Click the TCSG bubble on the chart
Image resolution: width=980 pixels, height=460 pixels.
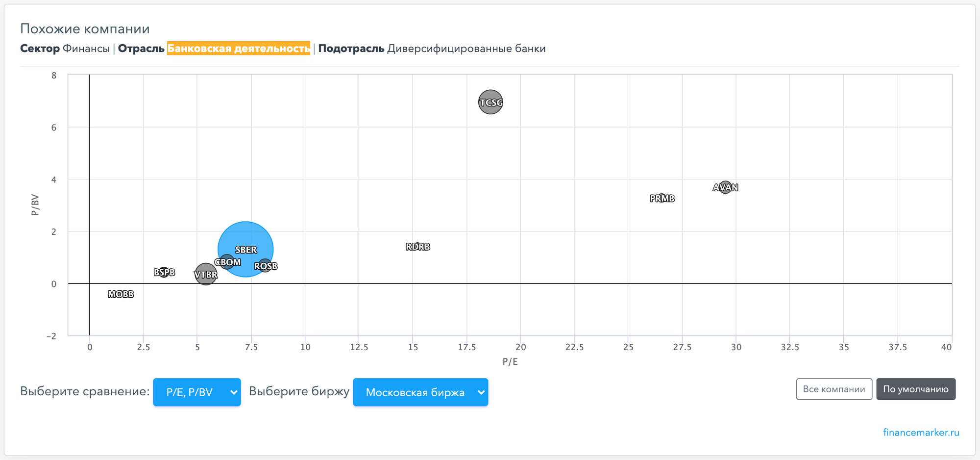tap(490, 102)
